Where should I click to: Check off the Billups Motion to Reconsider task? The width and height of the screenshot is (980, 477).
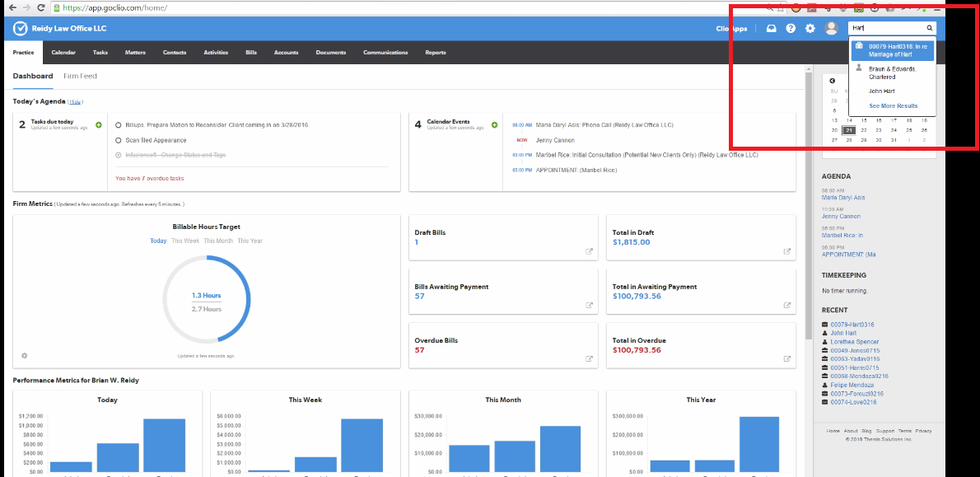[117, 126]
